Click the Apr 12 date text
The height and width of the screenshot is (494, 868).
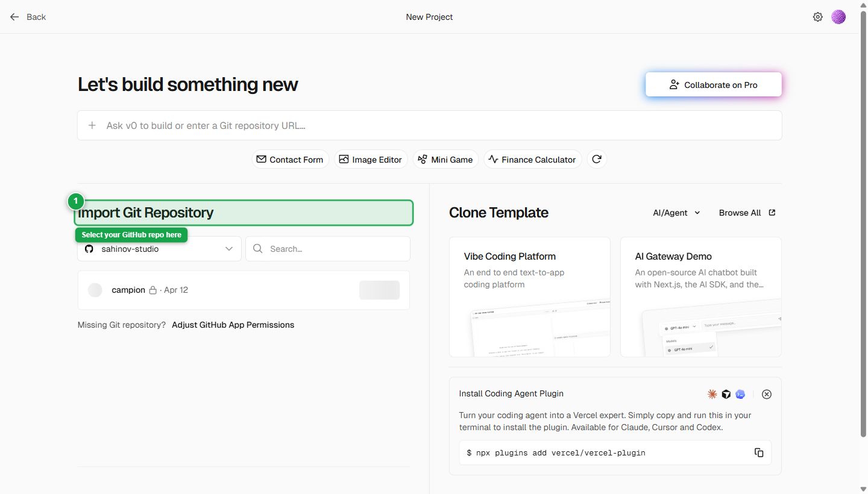pos(176,290)
